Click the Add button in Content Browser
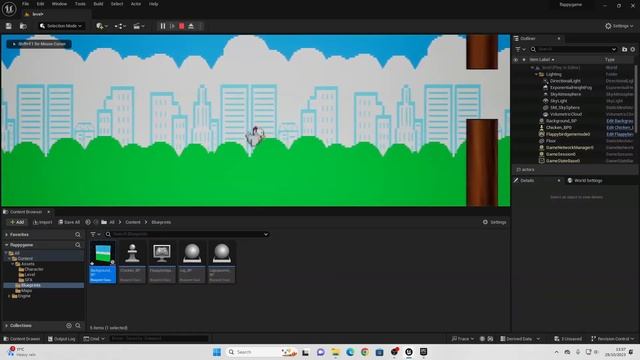The height and width of the screenshot is (360, 640). point(17,222)
